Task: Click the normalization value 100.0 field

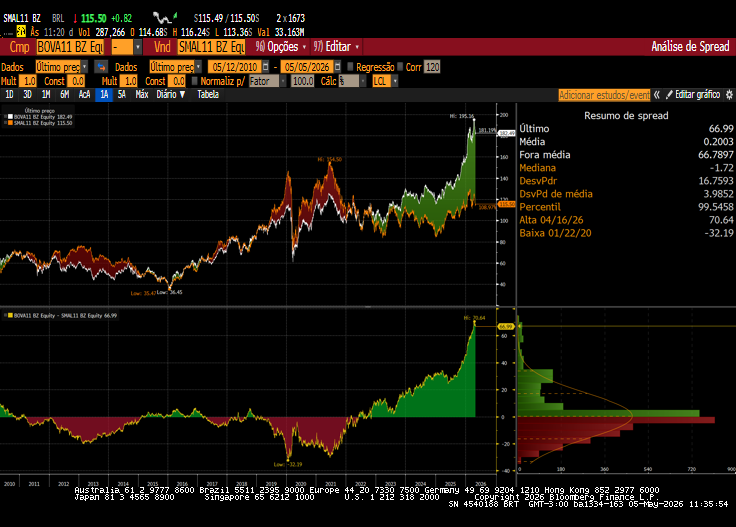Action: tap(302, 81)
